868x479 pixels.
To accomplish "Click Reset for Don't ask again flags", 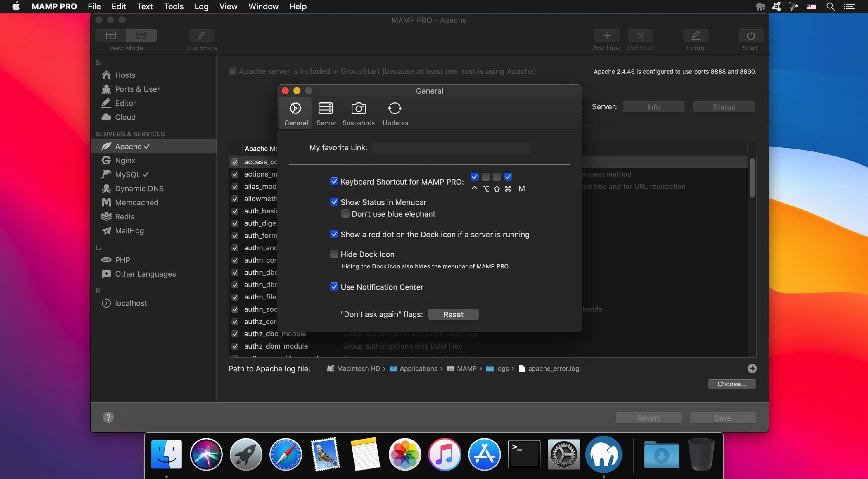I will (454, 314).
